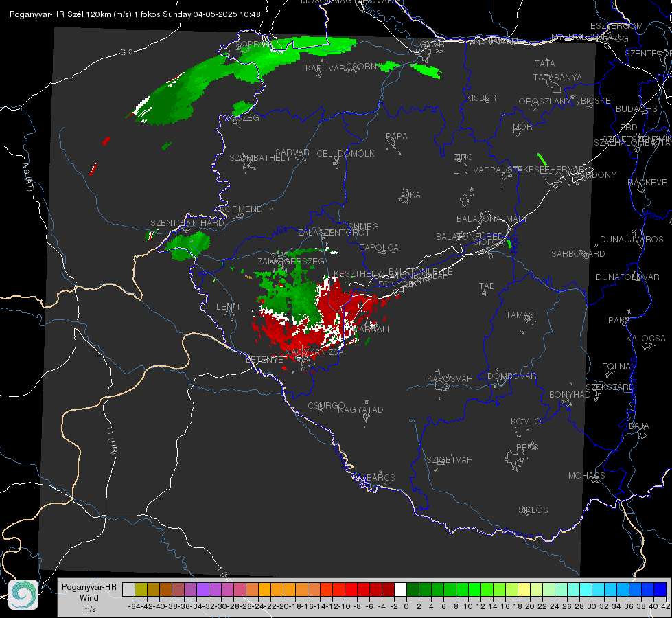
Task: Click the radar title text with date 04-05-2025 10:48
Action: 135,14
